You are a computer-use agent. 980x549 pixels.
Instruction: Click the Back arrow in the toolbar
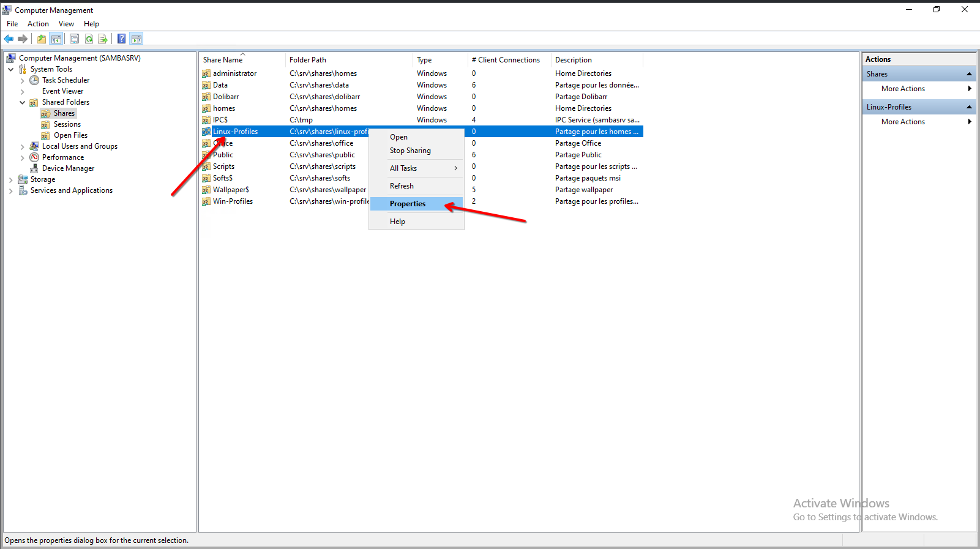(x=9, y=39)
